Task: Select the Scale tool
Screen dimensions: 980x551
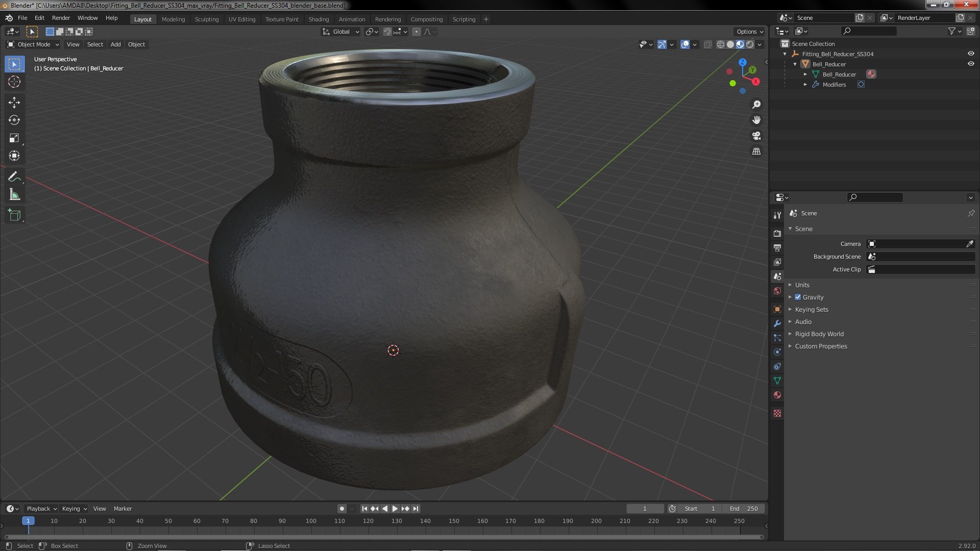Action: point(14,138)
